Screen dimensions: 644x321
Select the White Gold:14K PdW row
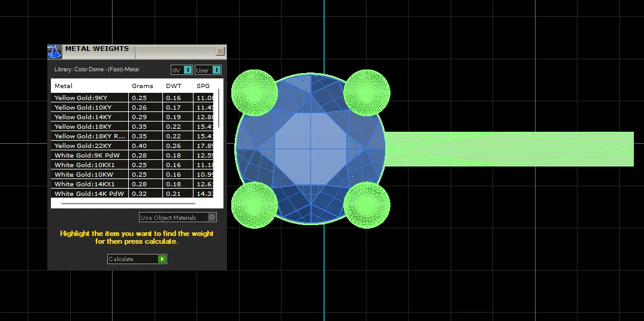[132, 193]
